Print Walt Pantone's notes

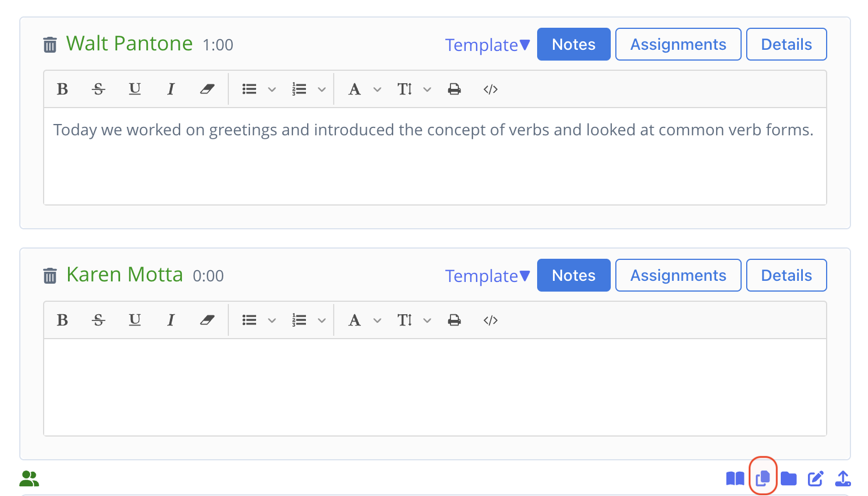[454, 89]
